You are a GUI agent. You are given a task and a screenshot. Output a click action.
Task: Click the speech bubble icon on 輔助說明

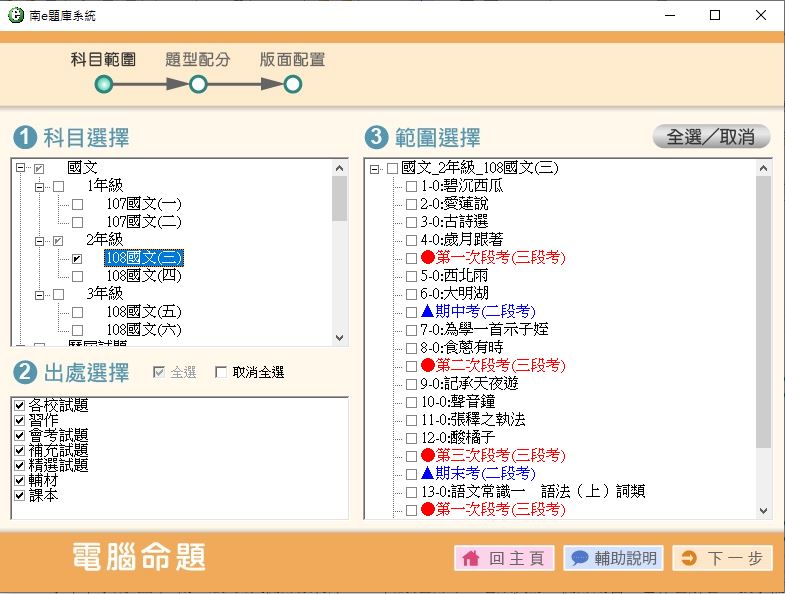click(579, 559)
